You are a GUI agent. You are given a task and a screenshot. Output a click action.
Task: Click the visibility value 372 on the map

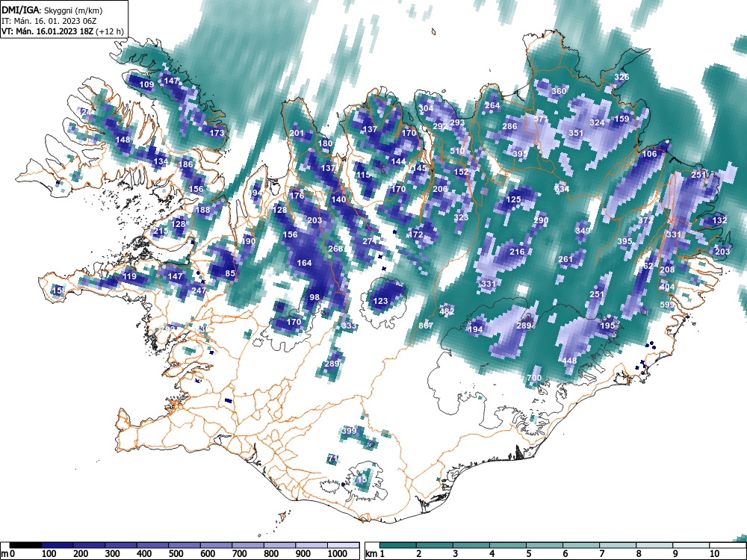(x=645, y=220)
